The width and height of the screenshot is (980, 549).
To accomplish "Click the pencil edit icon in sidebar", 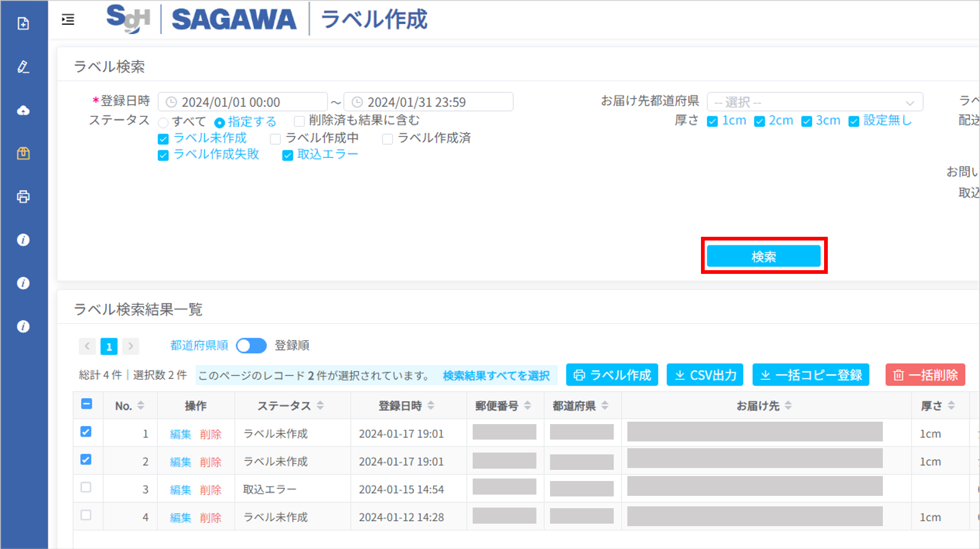I will coord(23,67).
